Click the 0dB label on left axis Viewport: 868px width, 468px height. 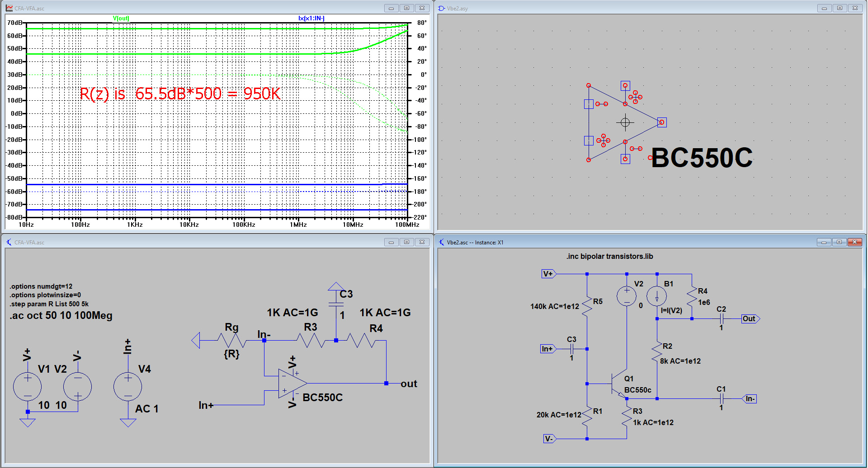tap(17, 113)
